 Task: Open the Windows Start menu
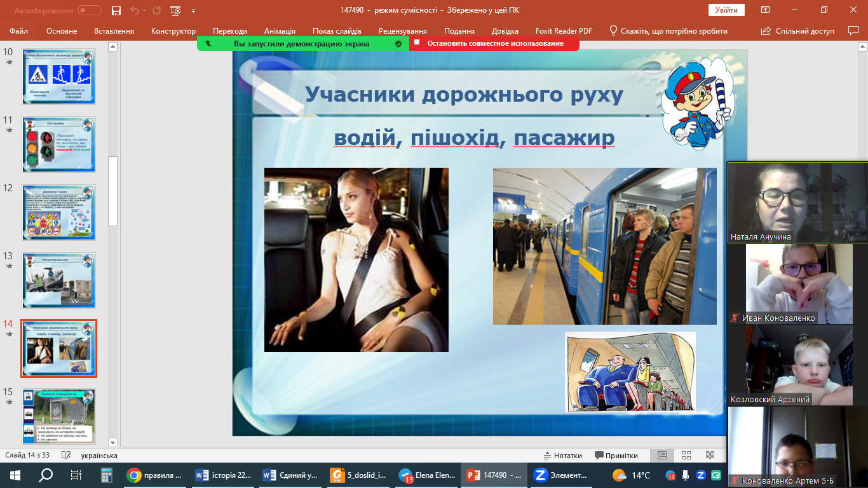(x=15, y=475)
